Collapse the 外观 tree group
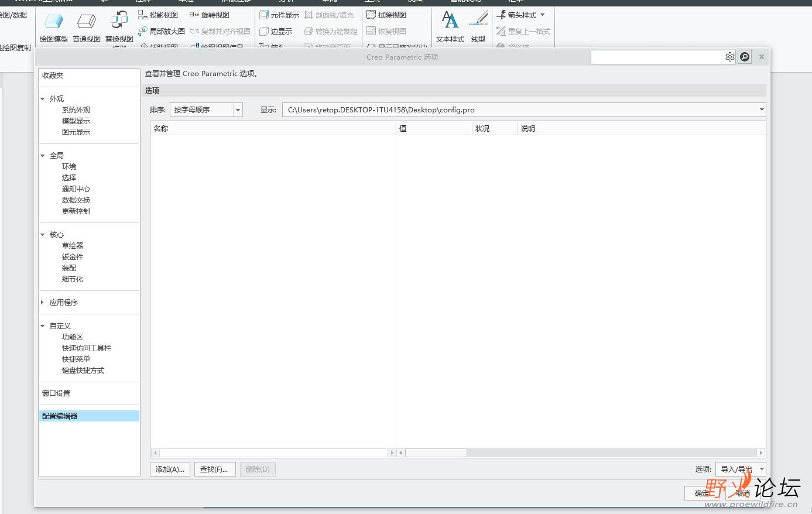Image resolution: width=812 pixels, height=514 pixels. [43, 99]
